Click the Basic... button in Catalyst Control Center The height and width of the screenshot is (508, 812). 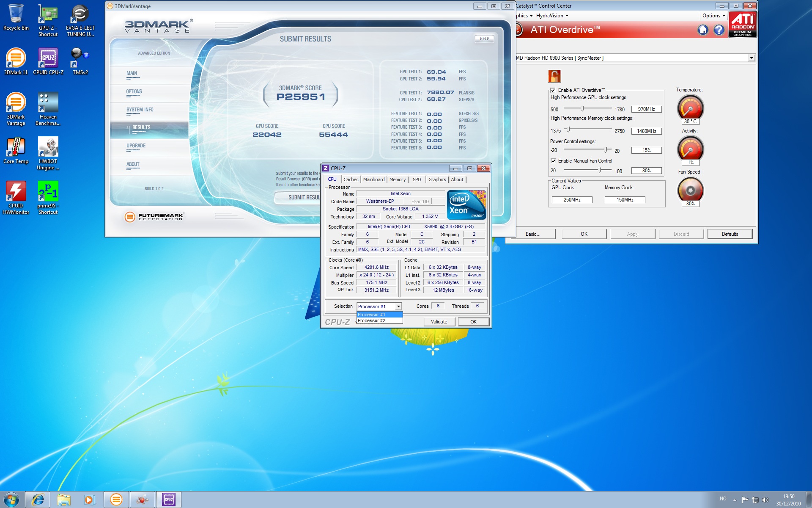pyautogui.click(x=533, y=234)
